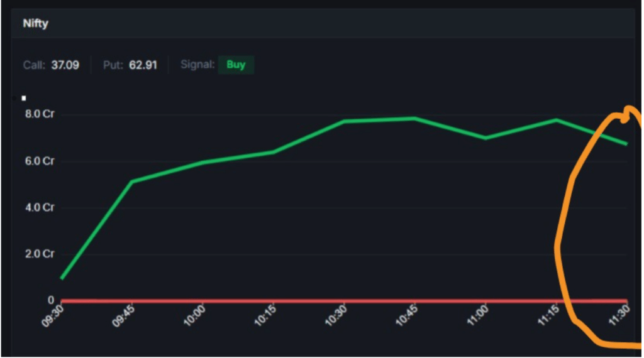Viewport: 644px width, 358px height.
Task: Click the small white square above the y-axis
Action: [x=24, y=98]
